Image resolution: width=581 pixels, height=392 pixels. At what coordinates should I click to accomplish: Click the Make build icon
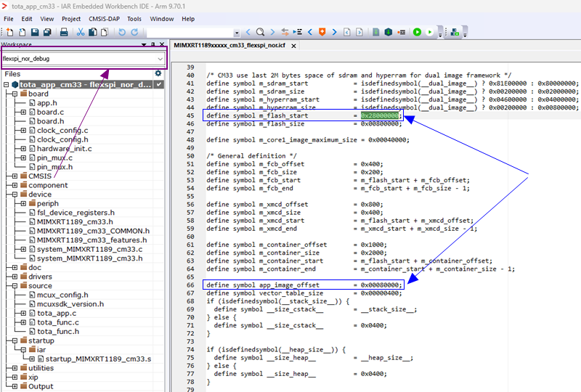coord(389,32)
